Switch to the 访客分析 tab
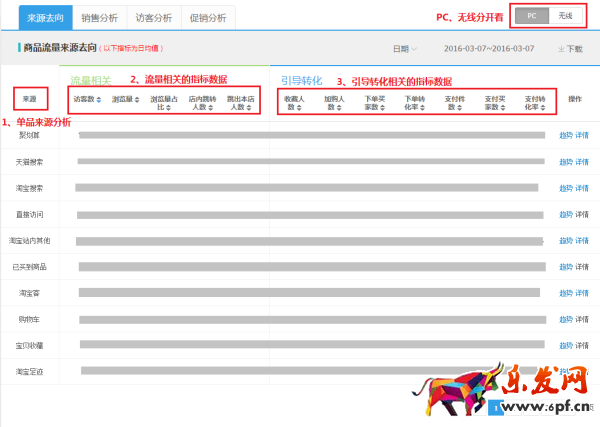 pyautogui.click(x=155, y=16)
